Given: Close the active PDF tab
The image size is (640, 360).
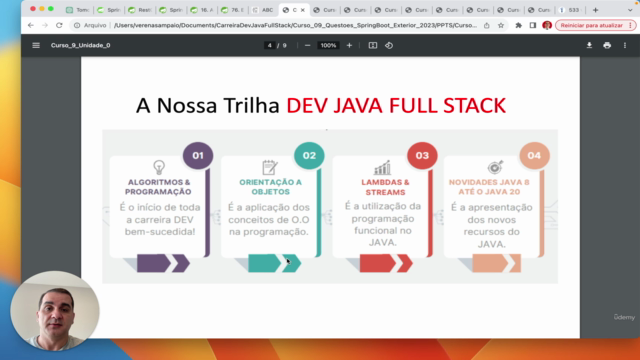Looking at the screenshot, I should 302,10.
